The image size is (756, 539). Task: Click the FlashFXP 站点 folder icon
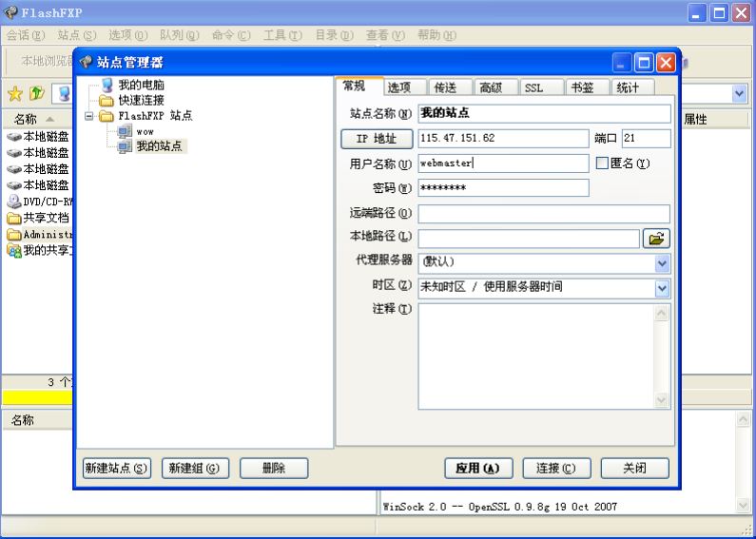(107, 116)
